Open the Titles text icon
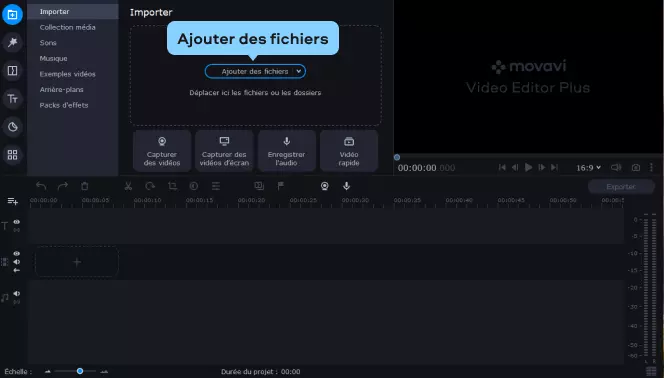664x378 pixels. click(12, 99)
